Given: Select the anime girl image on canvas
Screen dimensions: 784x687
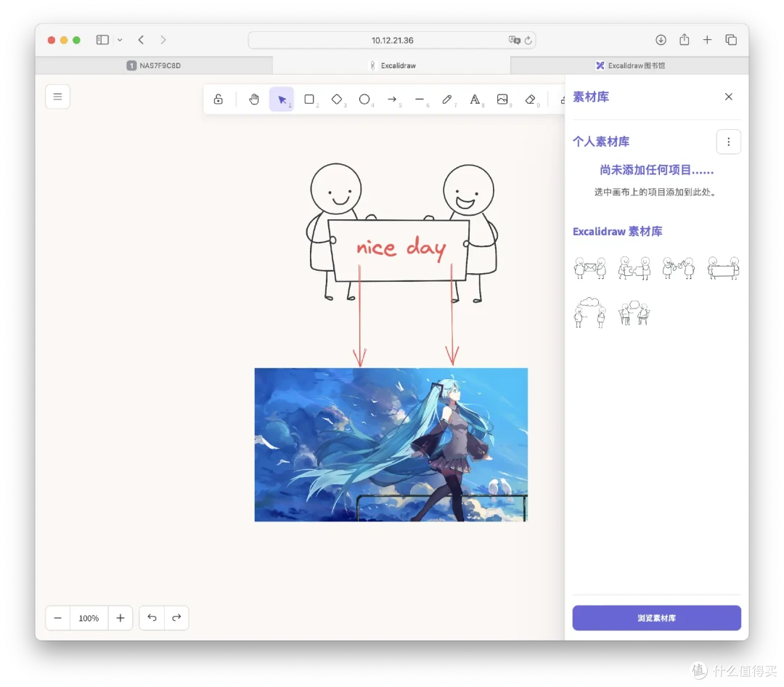Looking at the screenshot, I should click(x=391, y=445).
